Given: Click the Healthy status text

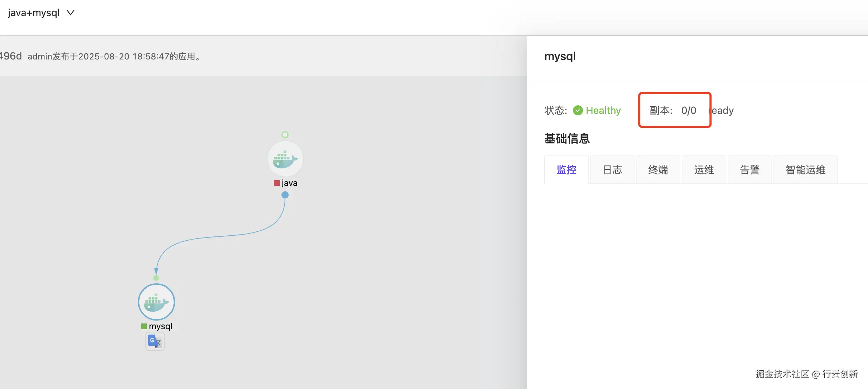Looking at the screenshot, I should [603, 110].
